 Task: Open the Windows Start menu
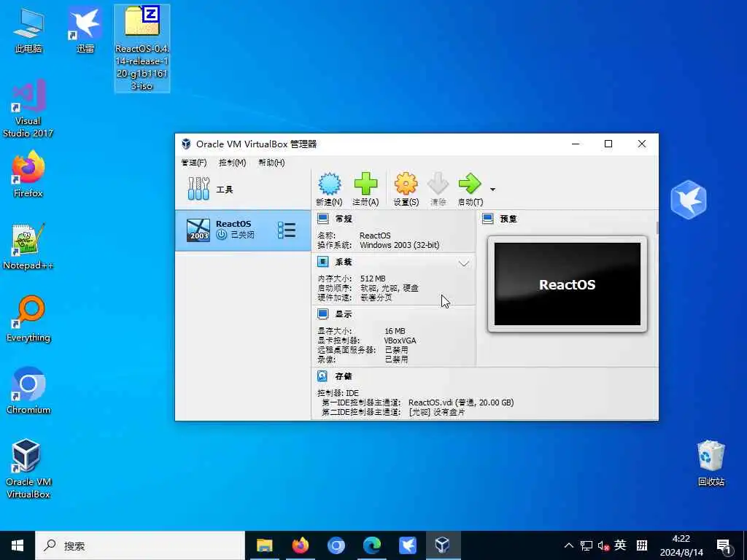tap(18, 545)
